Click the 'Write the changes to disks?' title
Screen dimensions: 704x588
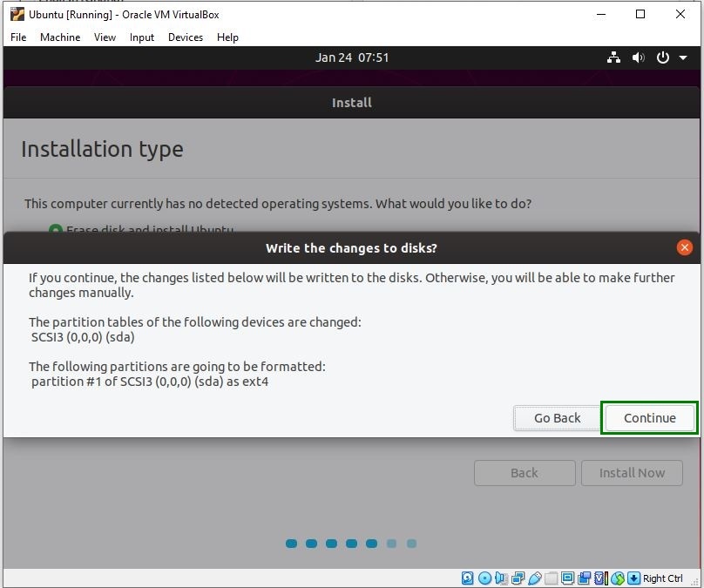point(351,247)
